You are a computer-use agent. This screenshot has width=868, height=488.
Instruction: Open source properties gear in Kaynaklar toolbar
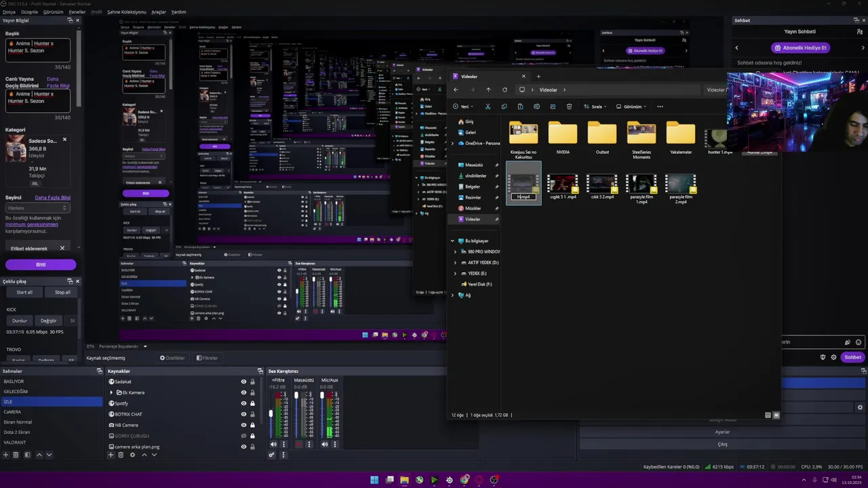(132, 455)
